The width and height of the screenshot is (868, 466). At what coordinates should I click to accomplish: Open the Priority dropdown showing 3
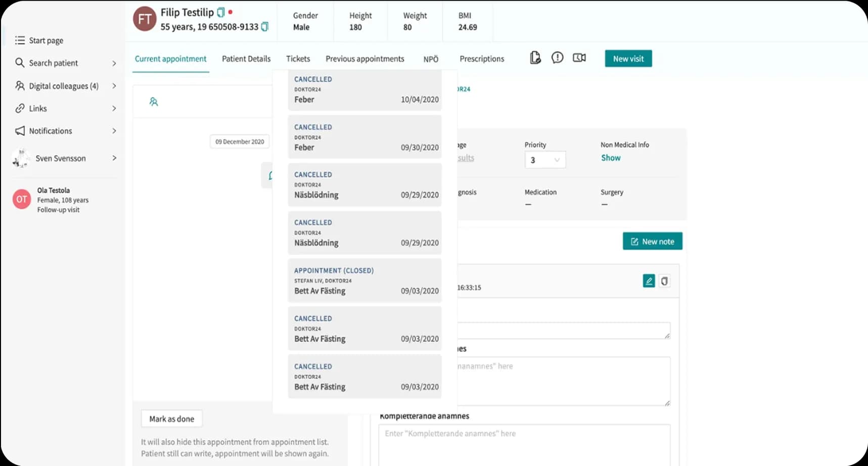coord(545,160)
